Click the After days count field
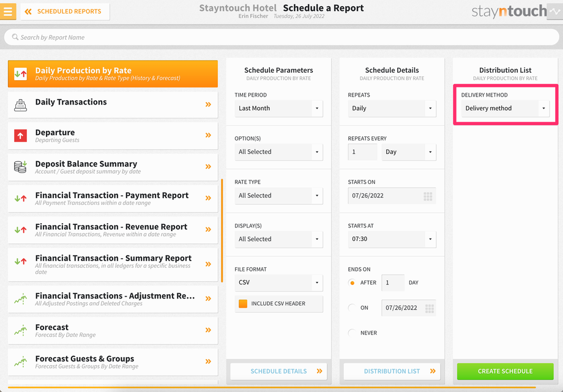 [x=393, y=283]
